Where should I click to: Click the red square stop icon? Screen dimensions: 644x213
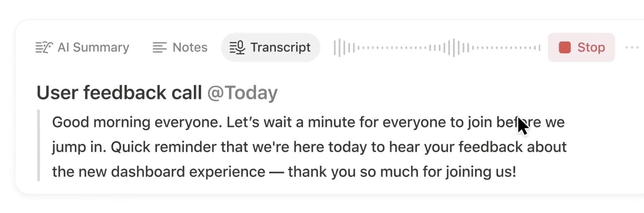565,47
